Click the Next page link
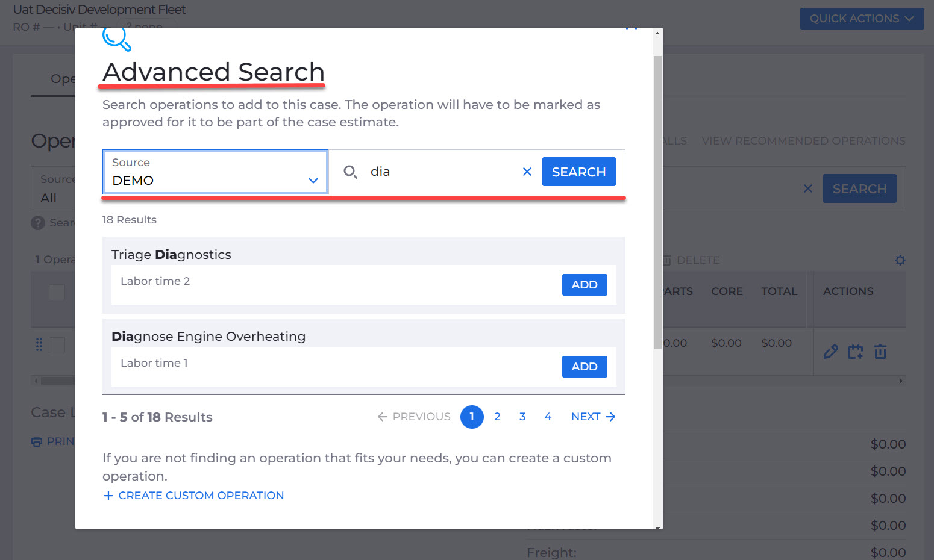934x560 pixels. coord(593,417)
